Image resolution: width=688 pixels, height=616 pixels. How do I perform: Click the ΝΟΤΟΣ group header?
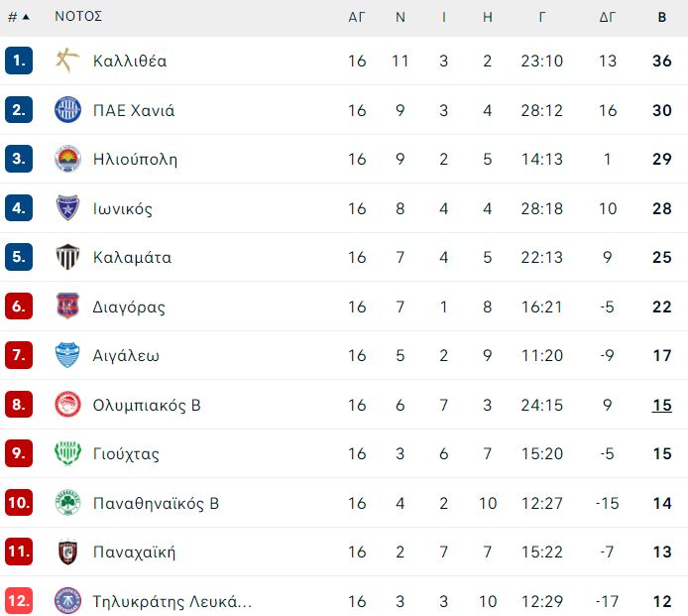(x=78, y=16)
